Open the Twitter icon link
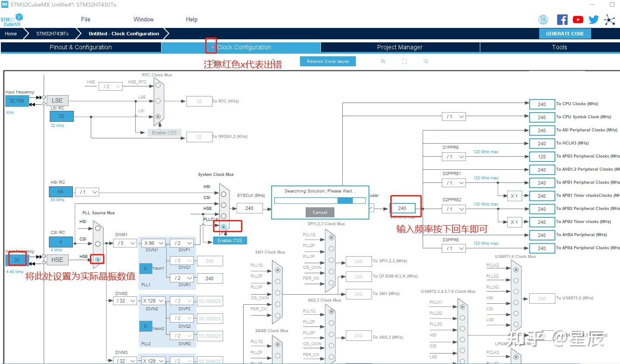The height and width of the screenshot is (364, 620). click(x=594, y=19)
